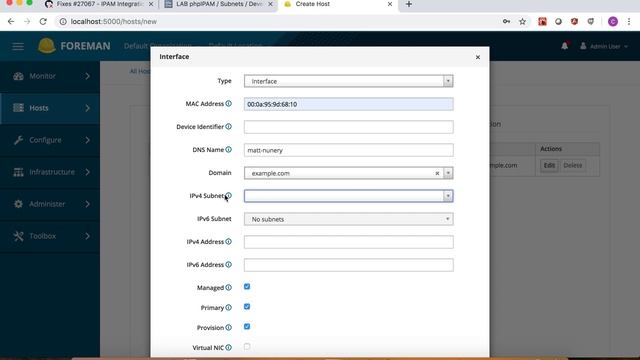The width and height of the screenshot is (640, 360).
Task: Click the MAC Address field
Action: pos(349,104)
